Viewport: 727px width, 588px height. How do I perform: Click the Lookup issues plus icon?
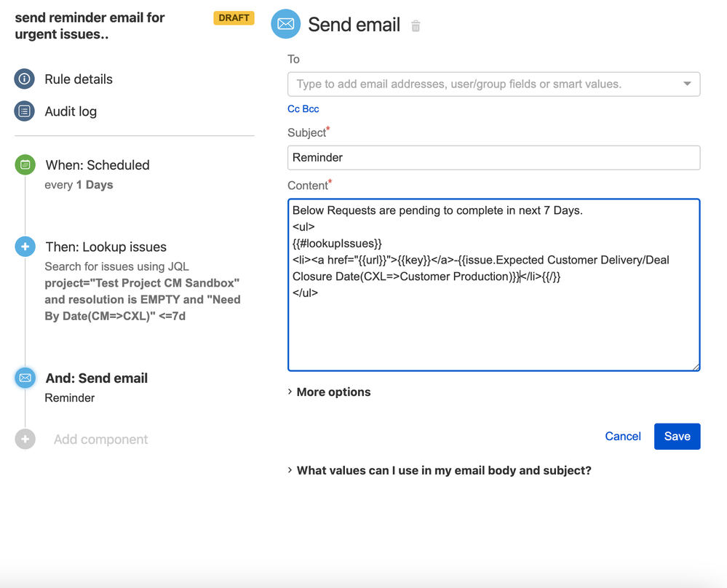(x=25, y=247)
